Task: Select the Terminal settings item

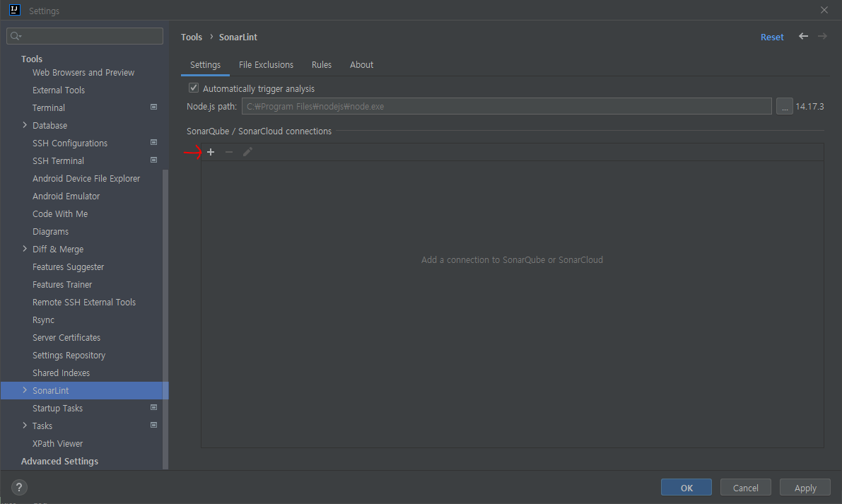Action: tap(48, 108)
